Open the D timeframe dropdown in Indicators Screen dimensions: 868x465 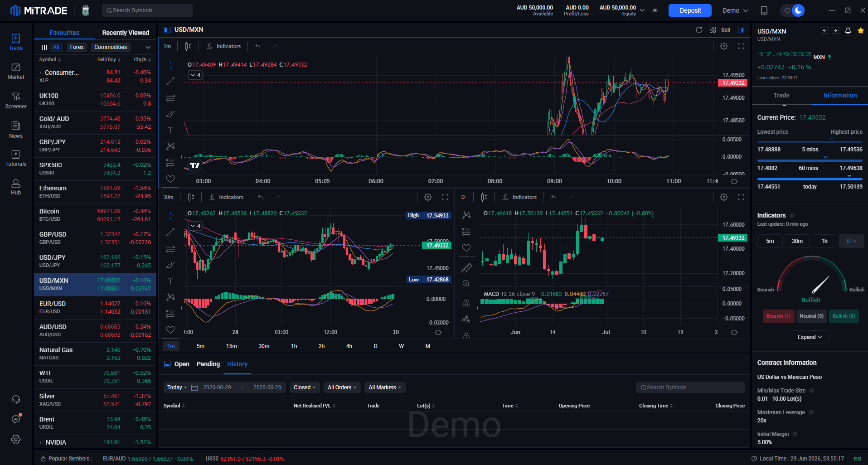pos(852,241)
